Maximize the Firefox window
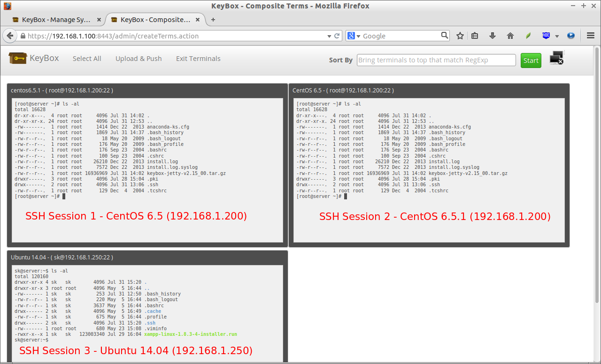This screenshot has width=601, height=364. pos(584,6)
